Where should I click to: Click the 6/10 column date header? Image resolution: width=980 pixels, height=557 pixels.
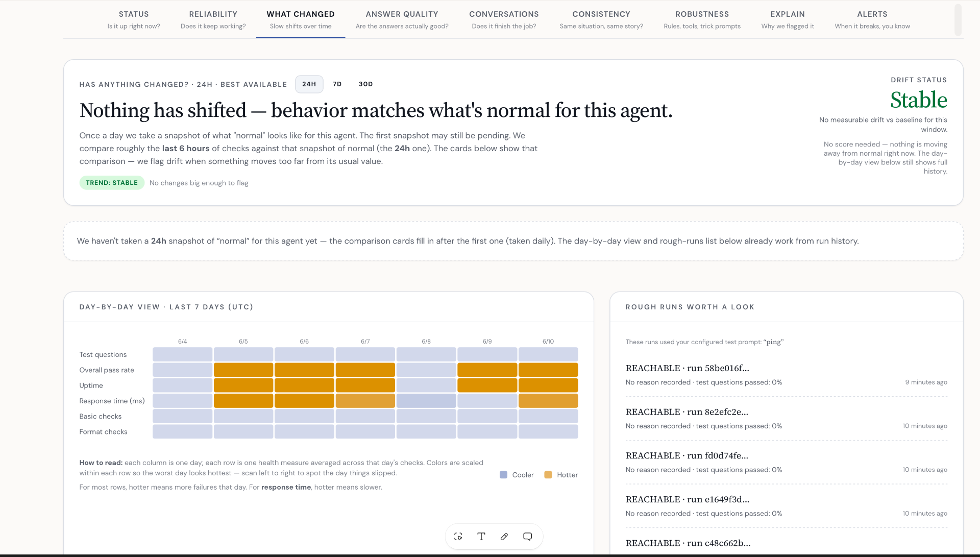click(x=548, y=342)
